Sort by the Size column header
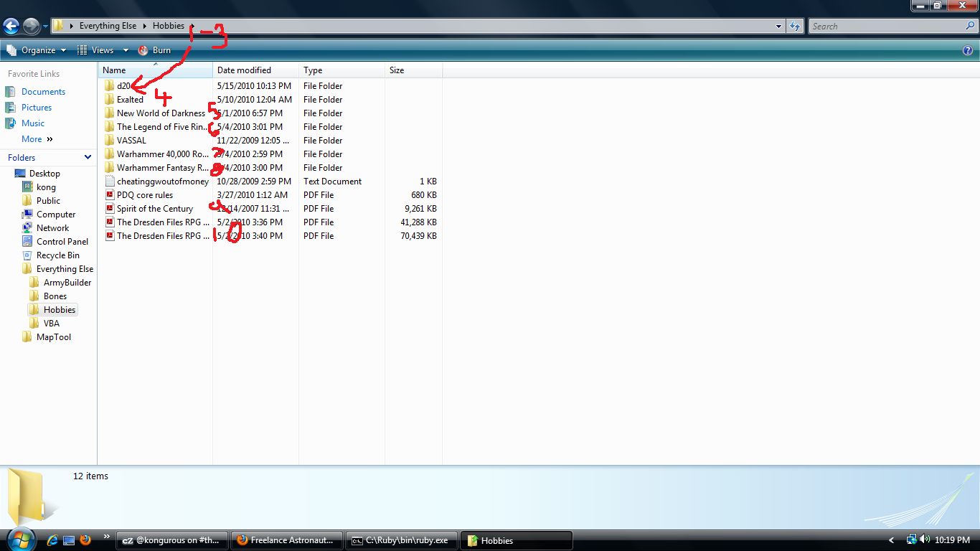The height and width of the screenshot is (551, 980). [414, 70]
